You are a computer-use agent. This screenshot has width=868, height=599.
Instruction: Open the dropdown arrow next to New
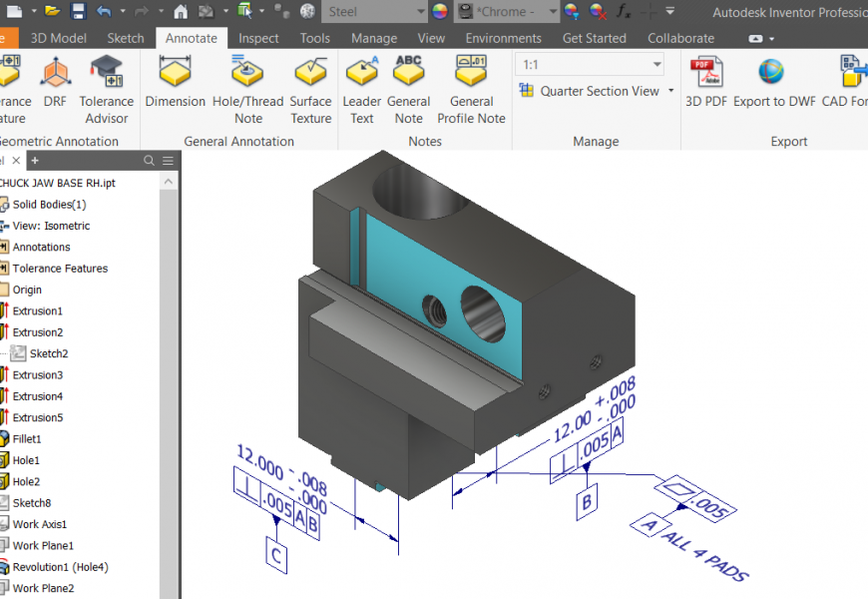pyautogui.click(x=34, y=11)
